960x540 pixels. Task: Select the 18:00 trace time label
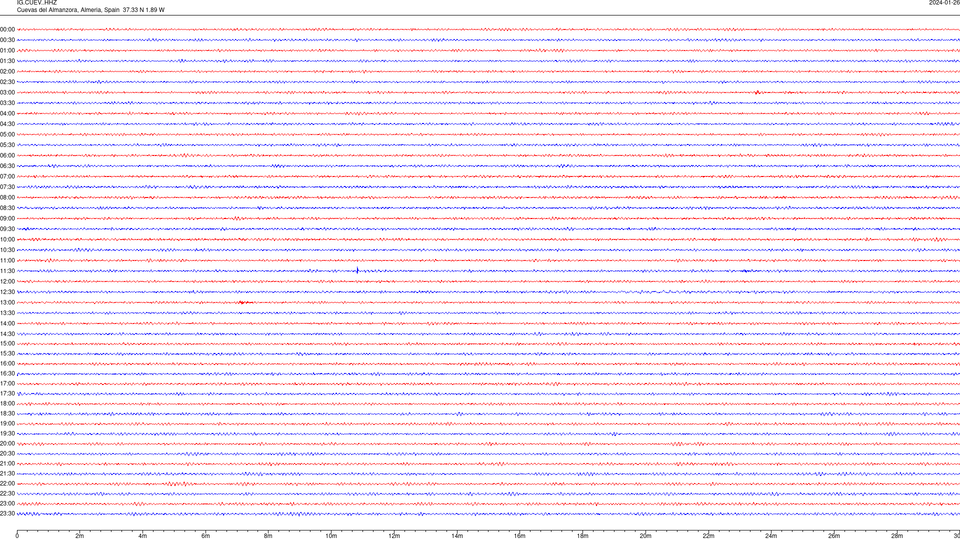coord(7,404)
